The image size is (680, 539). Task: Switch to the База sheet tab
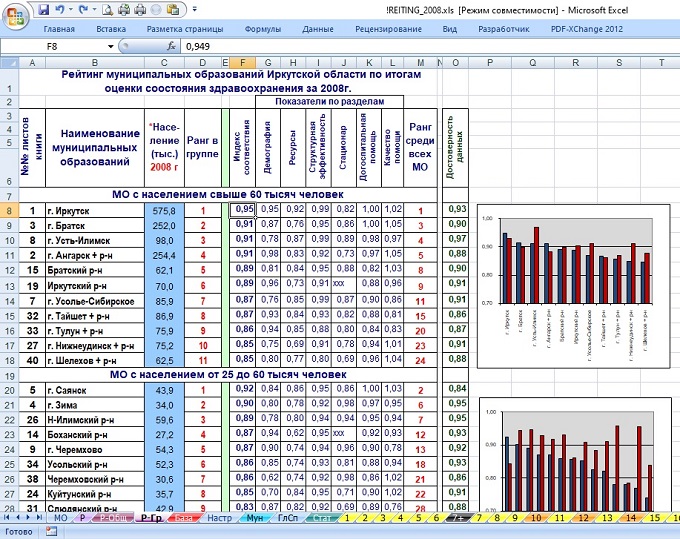tap(184, 518)
